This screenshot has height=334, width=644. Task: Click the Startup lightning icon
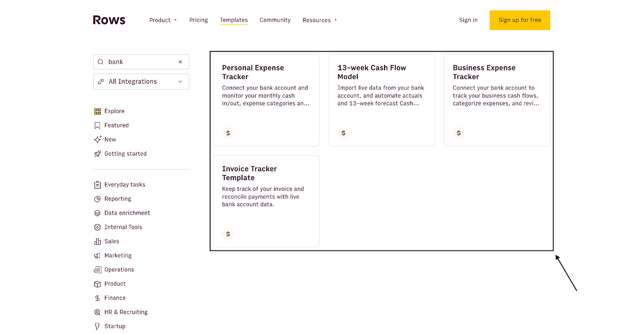tap(97, 326)
